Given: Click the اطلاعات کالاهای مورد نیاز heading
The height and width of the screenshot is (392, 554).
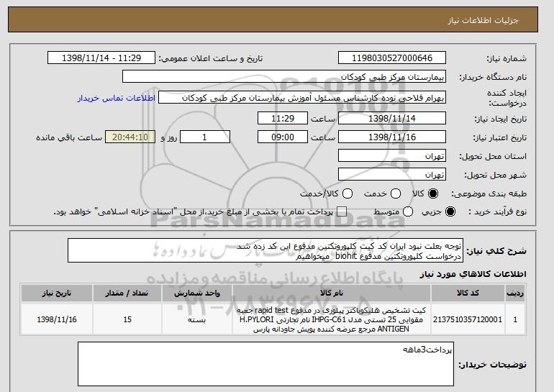Looking at the screenshot, I should (473, 274).
